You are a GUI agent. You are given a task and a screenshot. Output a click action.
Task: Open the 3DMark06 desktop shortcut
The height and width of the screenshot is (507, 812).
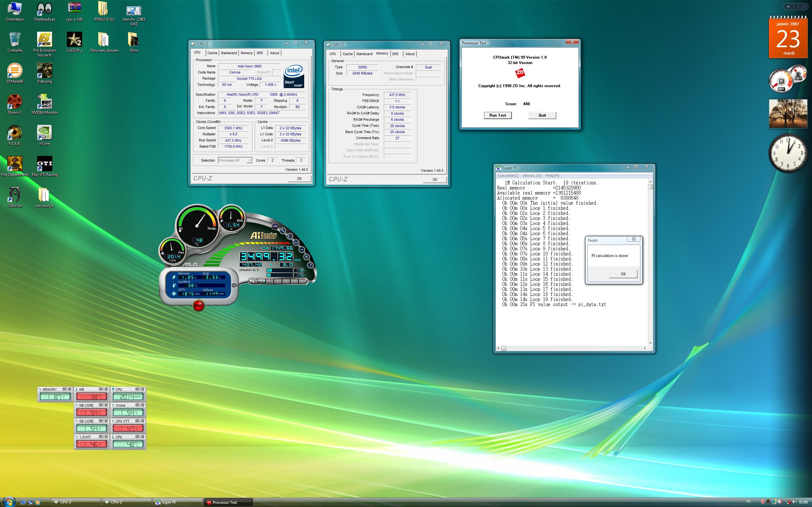tap(14, 71)
